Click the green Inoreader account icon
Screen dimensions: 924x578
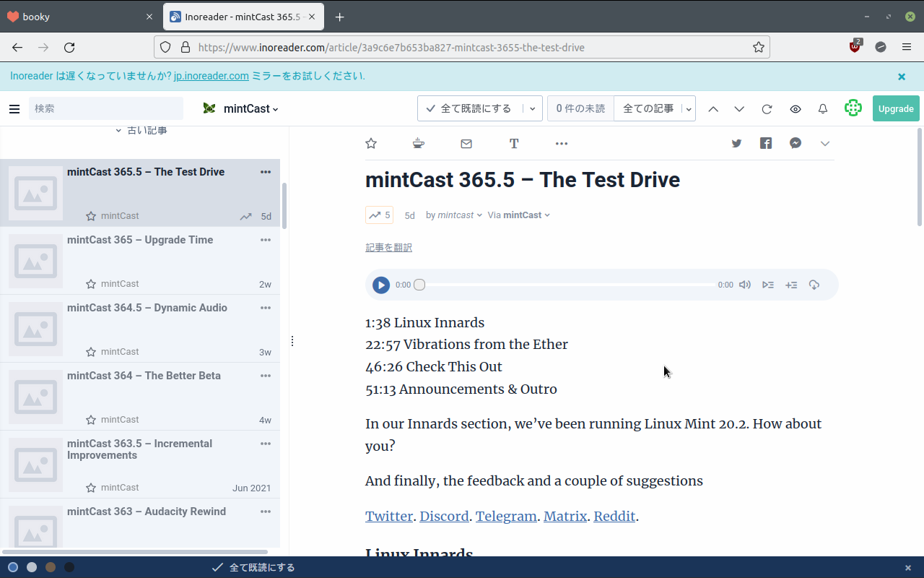point(853,108)
